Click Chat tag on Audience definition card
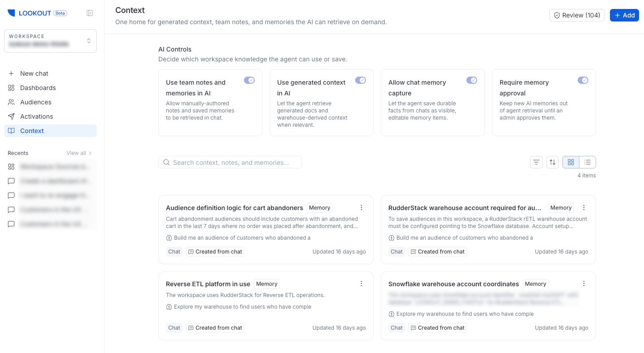 [x=174, y=252]
